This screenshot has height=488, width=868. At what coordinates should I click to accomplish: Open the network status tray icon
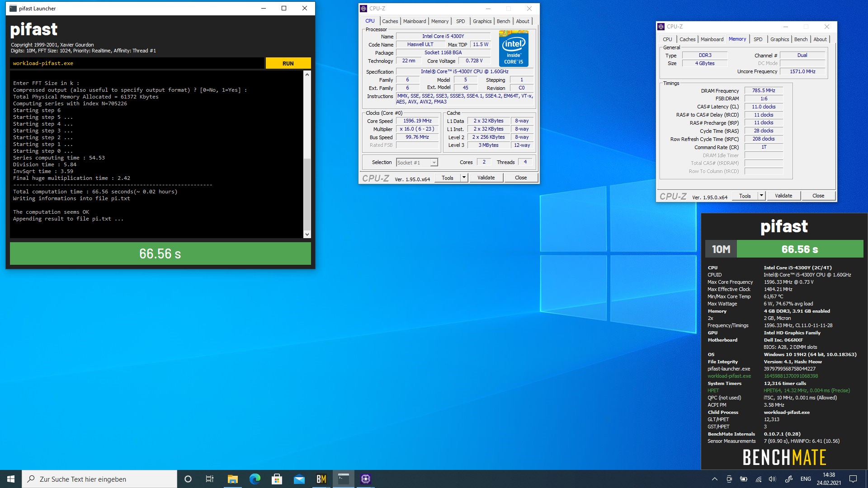pyautogui.click(x=759, y=479)
